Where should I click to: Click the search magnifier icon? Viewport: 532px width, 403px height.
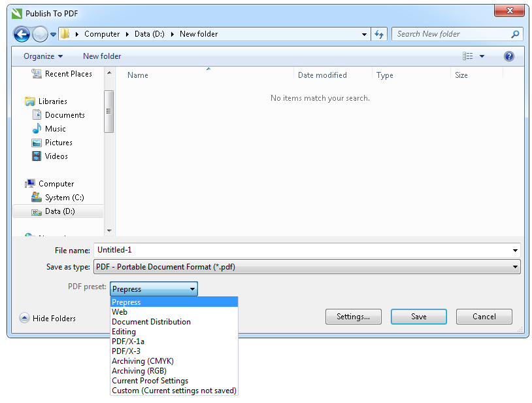[x=515, y=34]
